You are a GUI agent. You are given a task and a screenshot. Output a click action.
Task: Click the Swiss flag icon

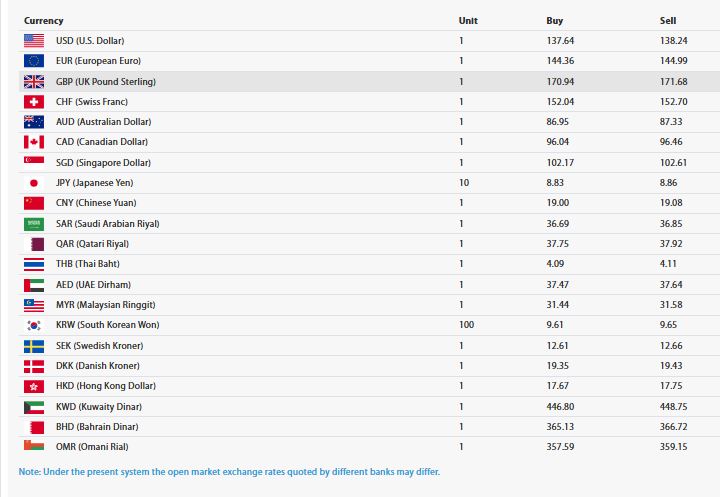coord(34,102)
